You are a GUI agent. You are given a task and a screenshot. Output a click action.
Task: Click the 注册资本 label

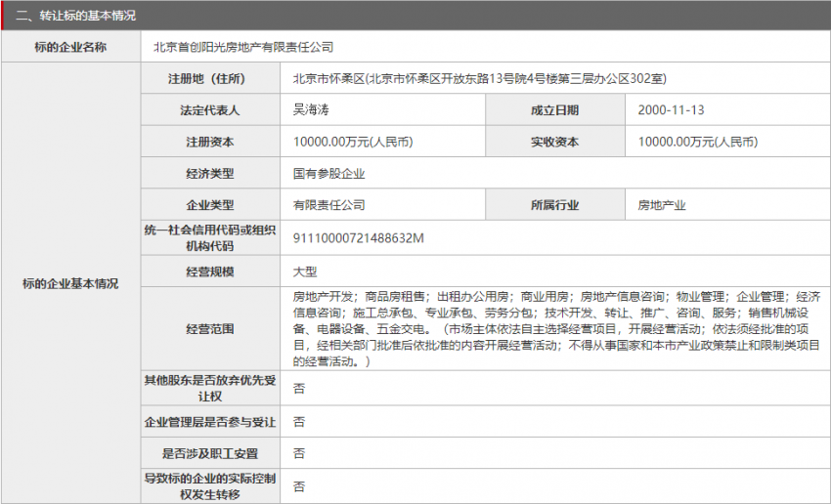click(210, 142)
